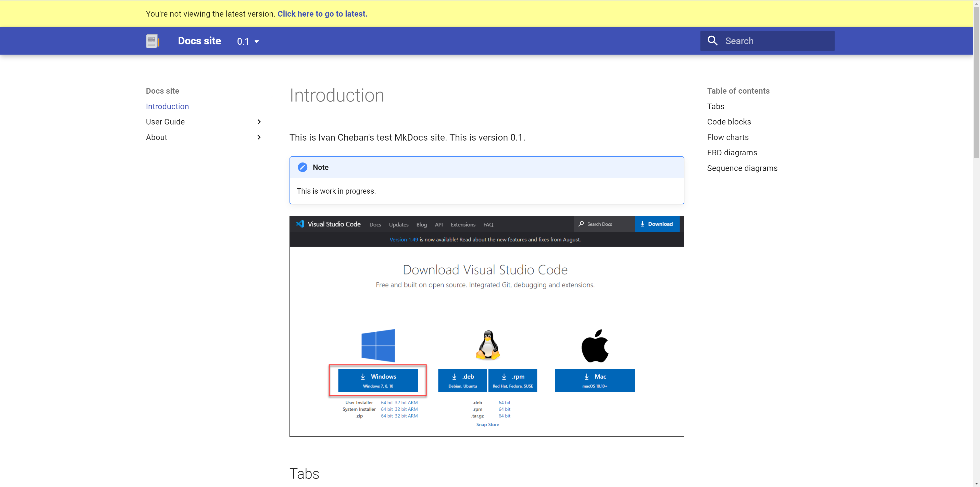Jump to Sequence diagrams in contents
Image resolution: width=980 pixels, height=487 pixels.
coord(742,168)
